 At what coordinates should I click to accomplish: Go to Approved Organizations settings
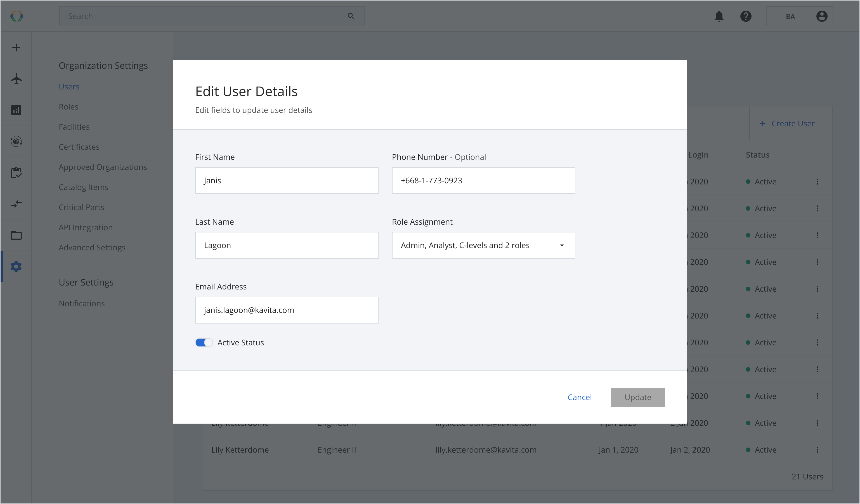[103, 167]
